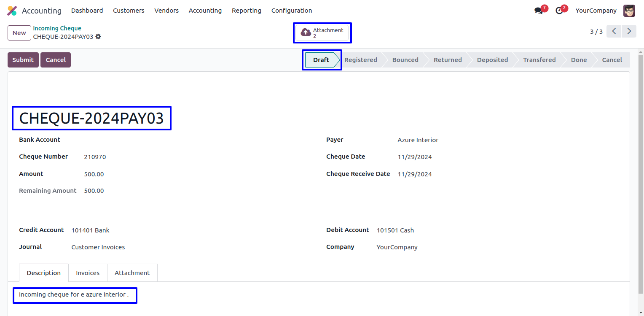
Task: Click the Cancel button next to Submit
Action: click(56, 60)
